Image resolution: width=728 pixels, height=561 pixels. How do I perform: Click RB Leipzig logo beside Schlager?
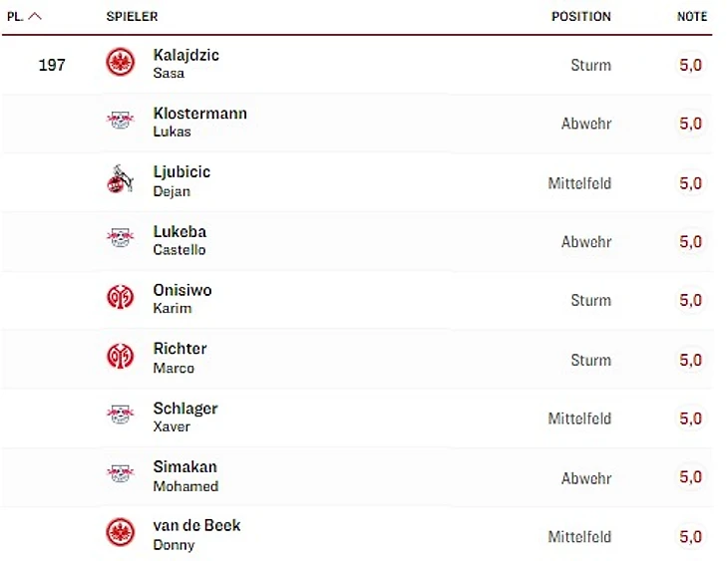pos(121,416)
